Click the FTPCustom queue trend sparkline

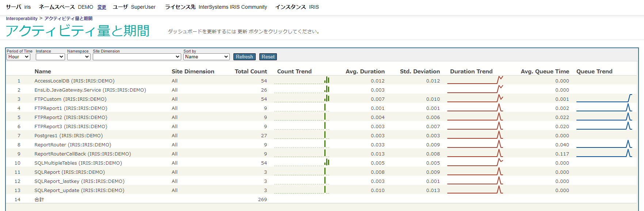tap(604, 99)
